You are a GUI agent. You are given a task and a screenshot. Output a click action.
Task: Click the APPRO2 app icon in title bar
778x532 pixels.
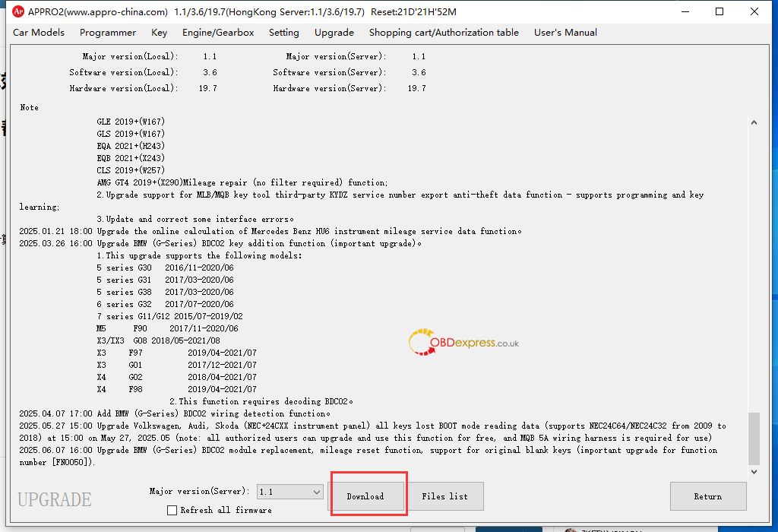[18, 11]
